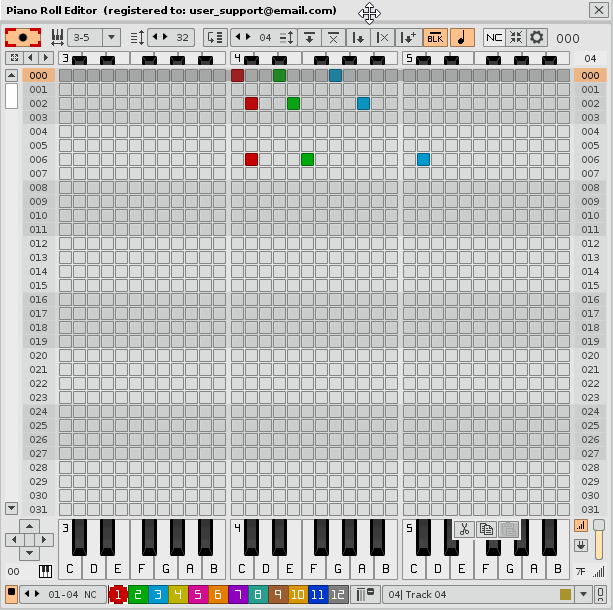Play the C key in octave 4
The height and width of the screenshot is (610, 613).
coord(242,568)
